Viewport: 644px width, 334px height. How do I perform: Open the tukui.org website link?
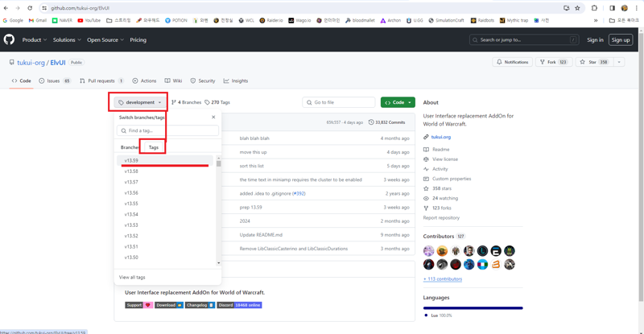440,137
